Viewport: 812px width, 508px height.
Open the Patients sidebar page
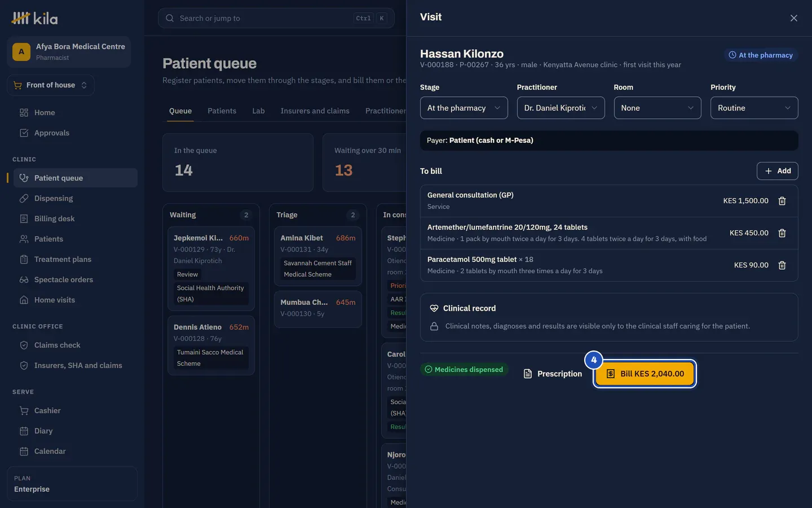[75, 239]
